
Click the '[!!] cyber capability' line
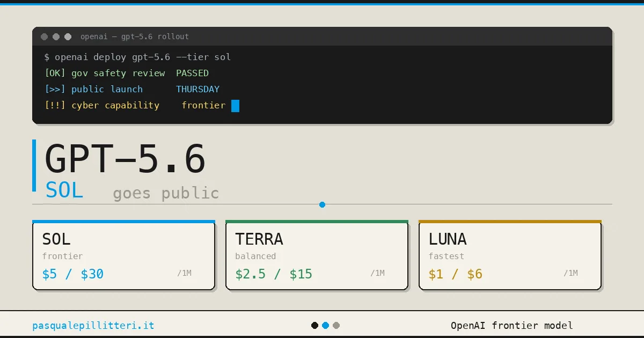pyautogui.click(x=102, y=105)
